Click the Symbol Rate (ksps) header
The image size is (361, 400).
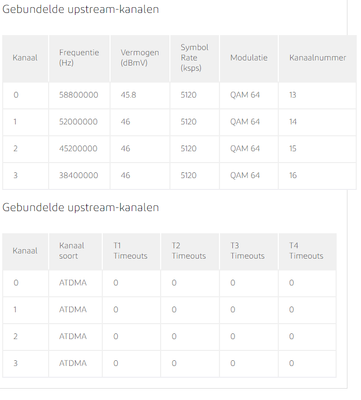[x=195, y=58]
